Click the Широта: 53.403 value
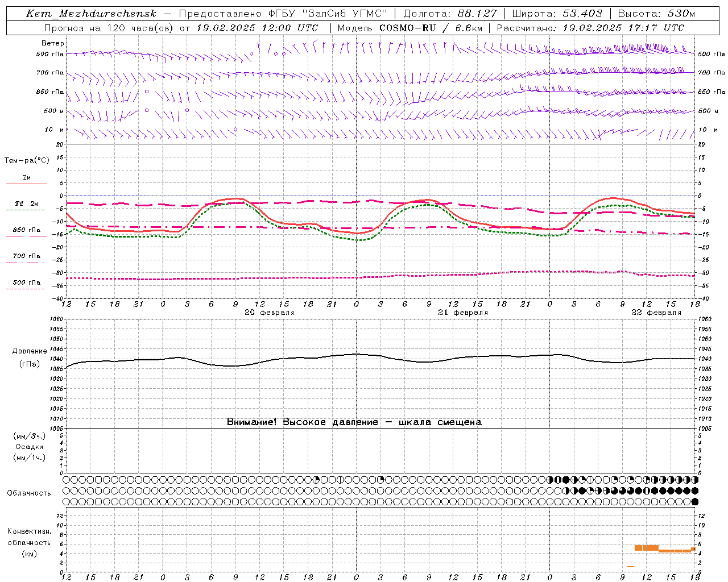Screen dimensions: 728x582 click(557, 14)
